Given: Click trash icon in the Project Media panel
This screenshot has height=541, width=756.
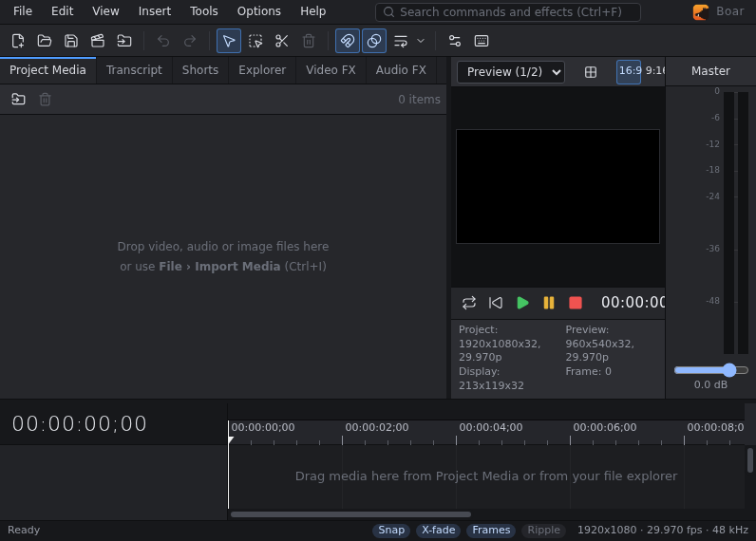Looking at the screenshot, I should coord(45,100).
